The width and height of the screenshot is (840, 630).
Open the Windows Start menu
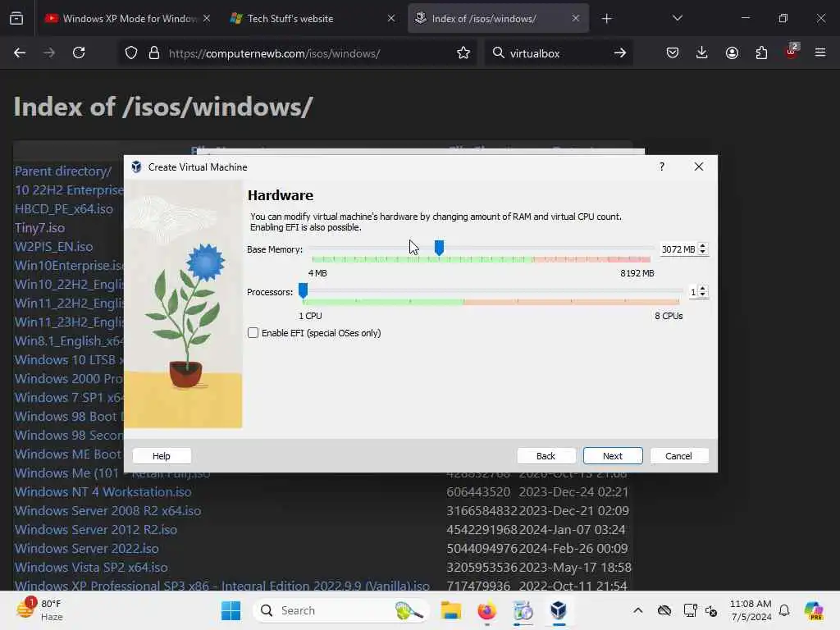pyautogui.click(x=231, y=610)
